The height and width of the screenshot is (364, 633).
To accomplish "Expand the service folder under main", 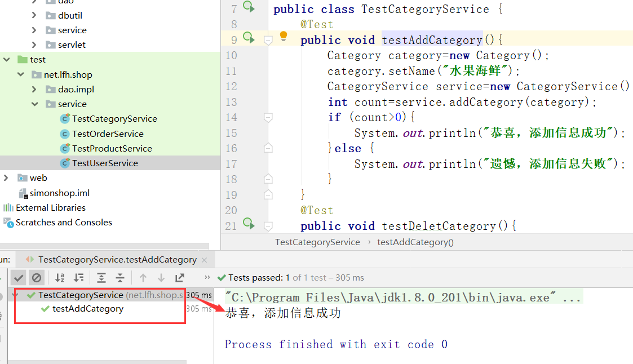I will point(34,30).
